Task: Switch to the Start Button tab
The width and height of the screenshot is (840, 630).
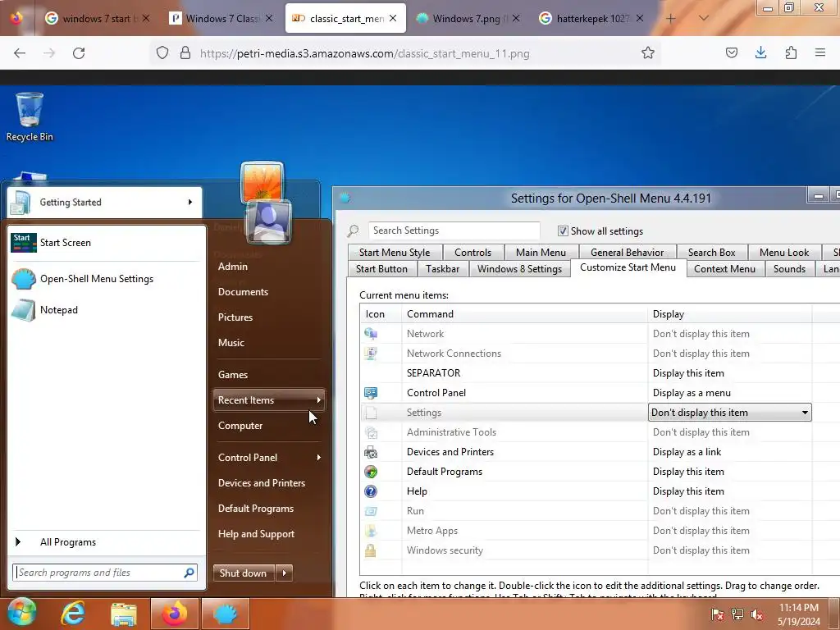Action: coord(381,269)
